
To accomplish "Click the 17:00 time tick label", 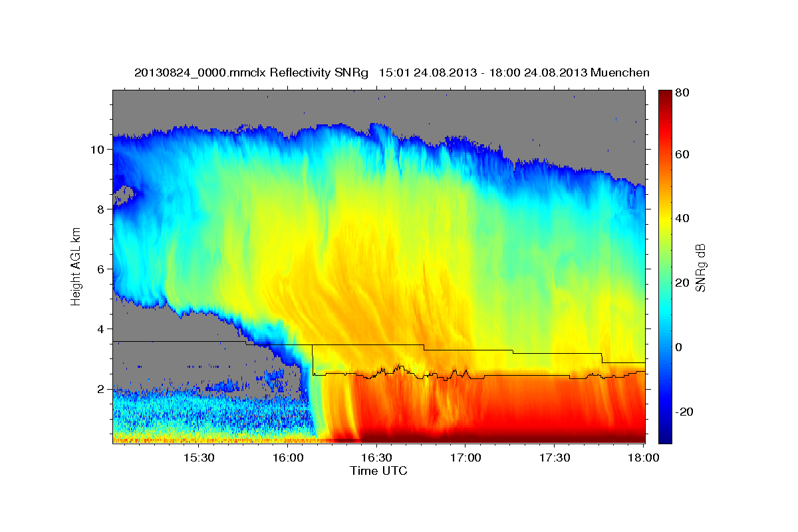I will click(x=465, y=458).
